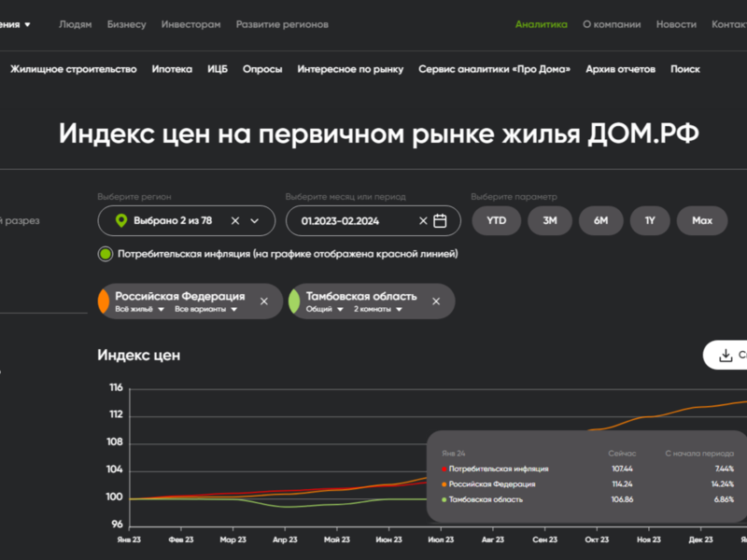Viewport: 747px width, 560px height.
Task: Click the download icon near the chart
Action: coord(726,355)
